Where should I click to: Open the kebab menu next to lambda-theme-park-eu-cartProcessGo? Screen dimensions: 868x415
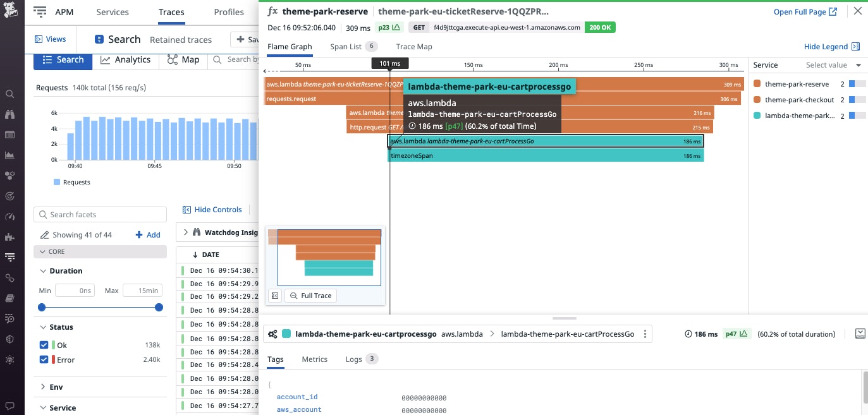coord(645,334)
